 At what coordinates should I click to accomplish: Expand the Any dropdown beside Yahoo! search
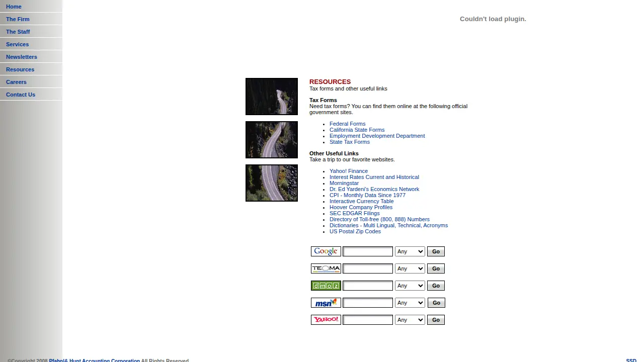(410, 320)
